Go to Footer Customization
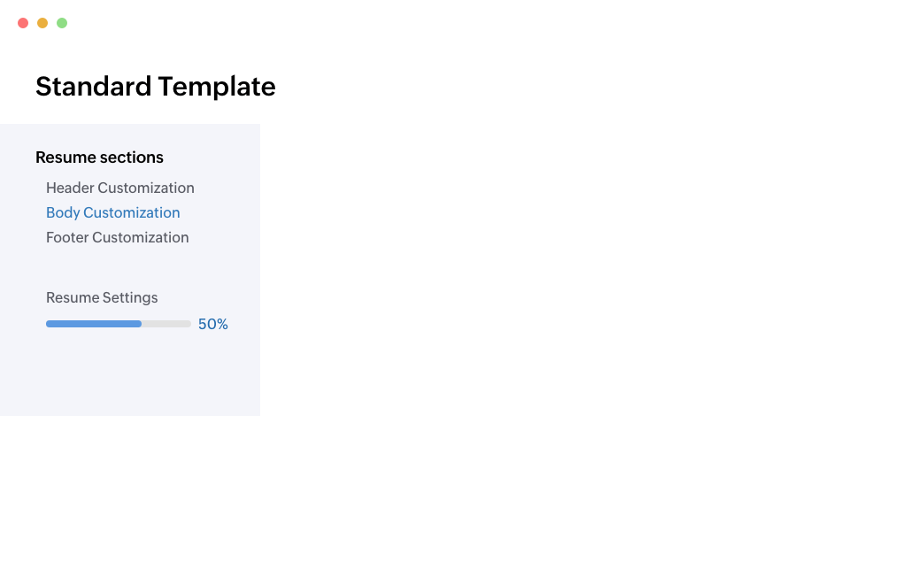The width and height of the screenshot is (924, 584). (x=117, y=237)
